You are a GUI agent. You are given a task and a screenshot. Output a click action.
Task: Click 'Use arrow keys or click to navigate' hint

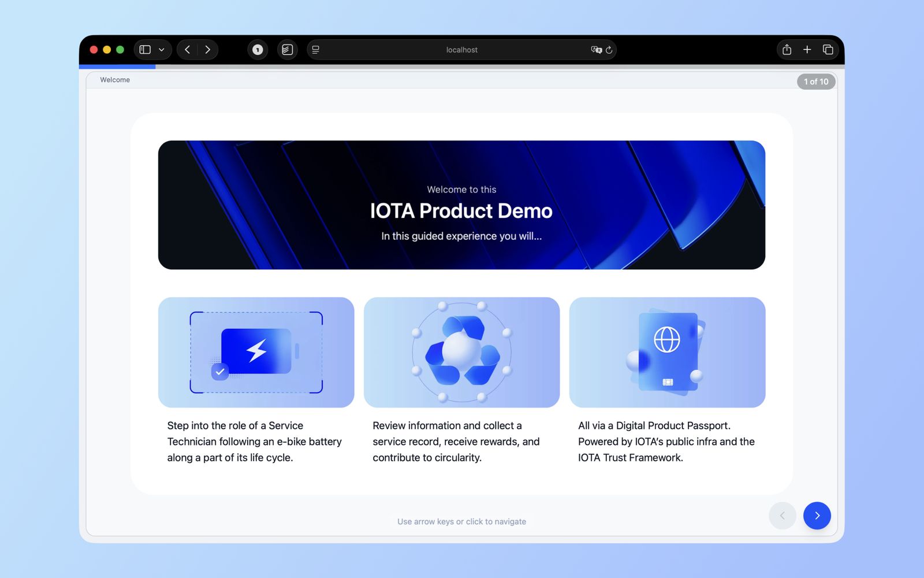pos(461,521)
